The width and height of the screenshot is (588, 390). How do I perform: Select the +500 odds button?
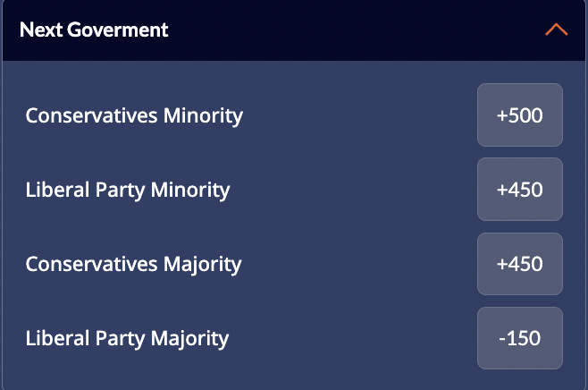coord(520,115)
